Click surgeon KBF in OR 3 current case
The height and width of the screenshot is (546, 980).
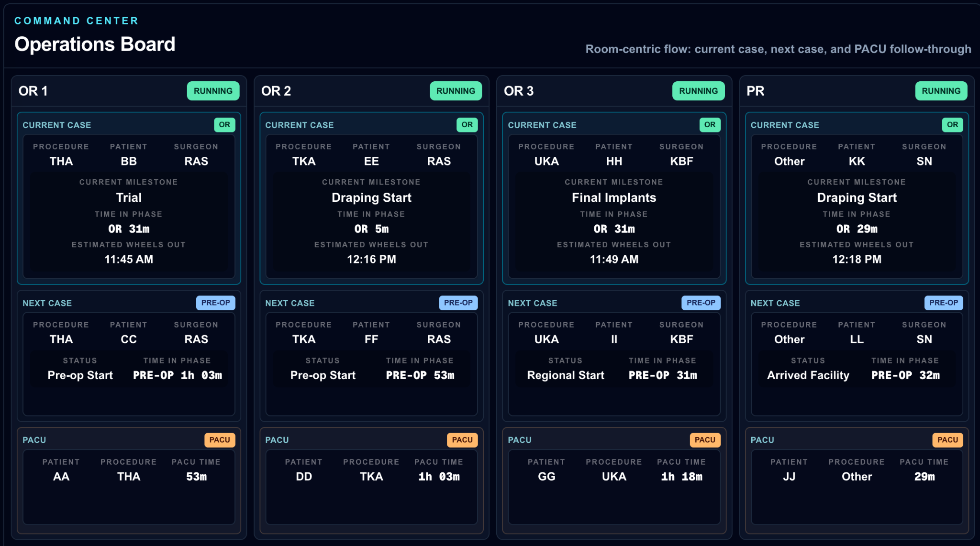point(681,161)
